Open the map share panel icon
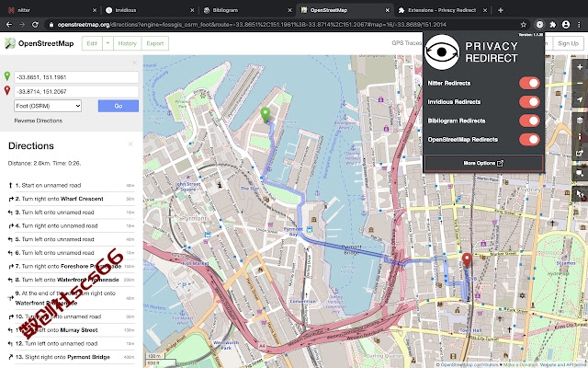588x368 pixels. point(580,154)
